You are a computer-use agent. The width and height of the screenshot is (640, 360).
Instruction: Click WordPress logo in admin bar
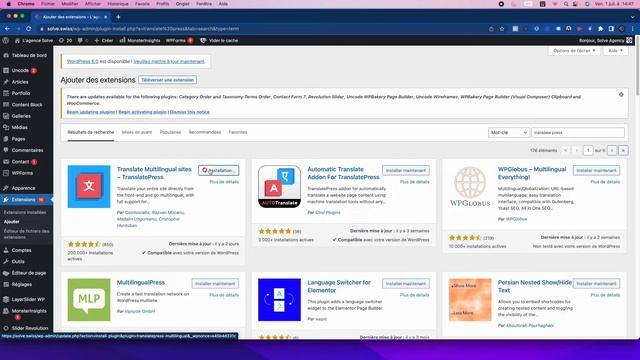pyautogui.click(x=6, y=40)
